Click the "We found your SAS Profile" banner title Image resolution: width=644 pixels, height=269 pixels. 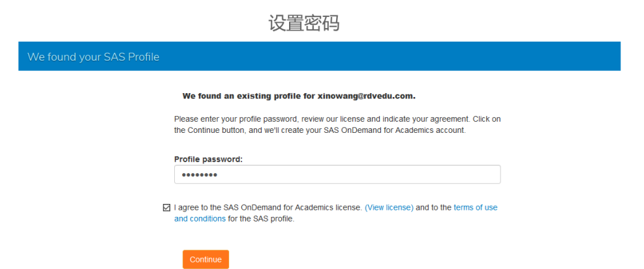click(x=93, y=57)
